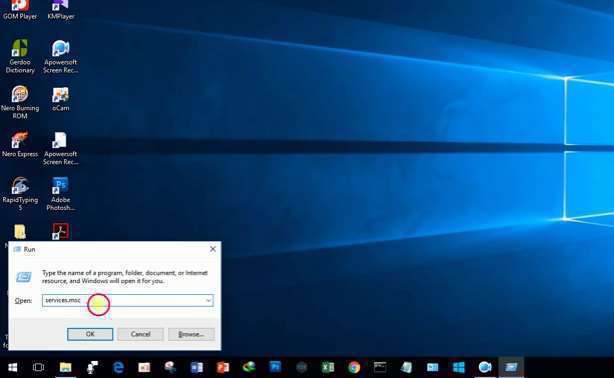This screenshot has width=614, height=378.
Task: Close the Run dialog
Action: click(x=213, y=249)
